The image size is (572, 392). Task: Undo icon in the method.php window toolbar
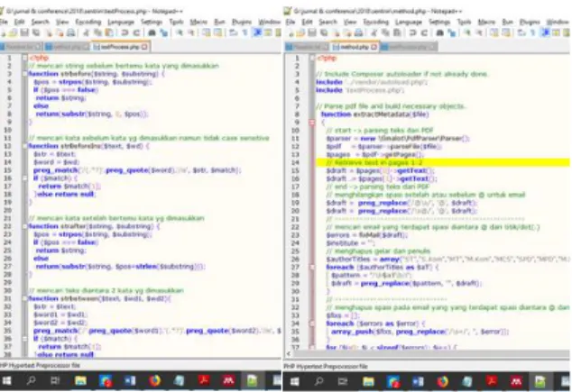(412, 33)
